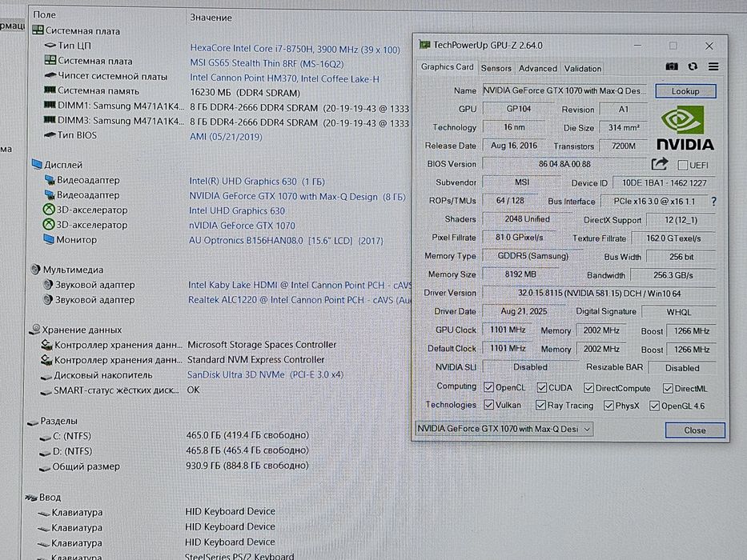Click the DIMM1 memory module icon
This screenshot has width=747, height=560.
click(x=50, y=105)
